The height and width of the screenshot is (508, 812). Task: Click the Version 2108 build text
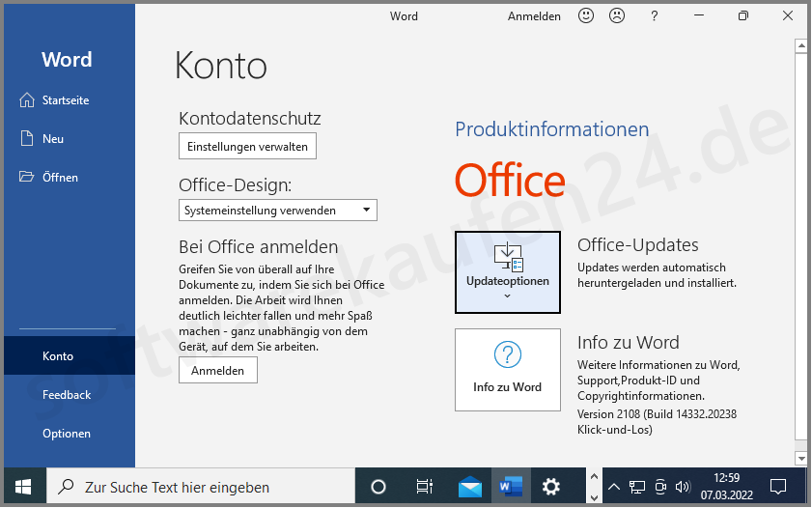coord(658,422)
